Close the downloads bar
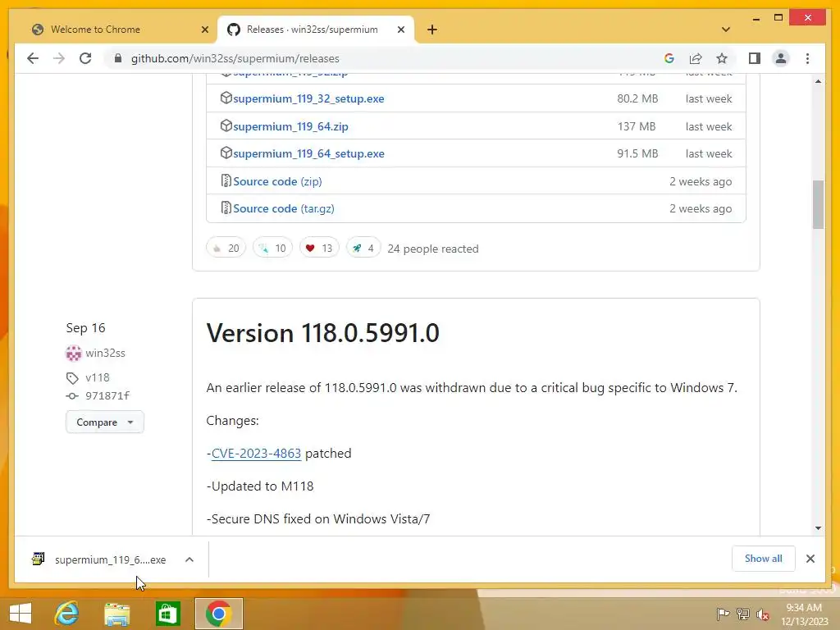The width and height of the screenshot is (840, 630). [x=810, y=559]
